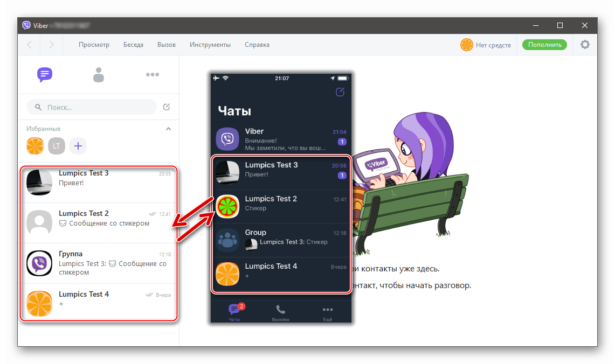
Task: Select the LT favorite contact chip
Action: click(x=57, y=146)
